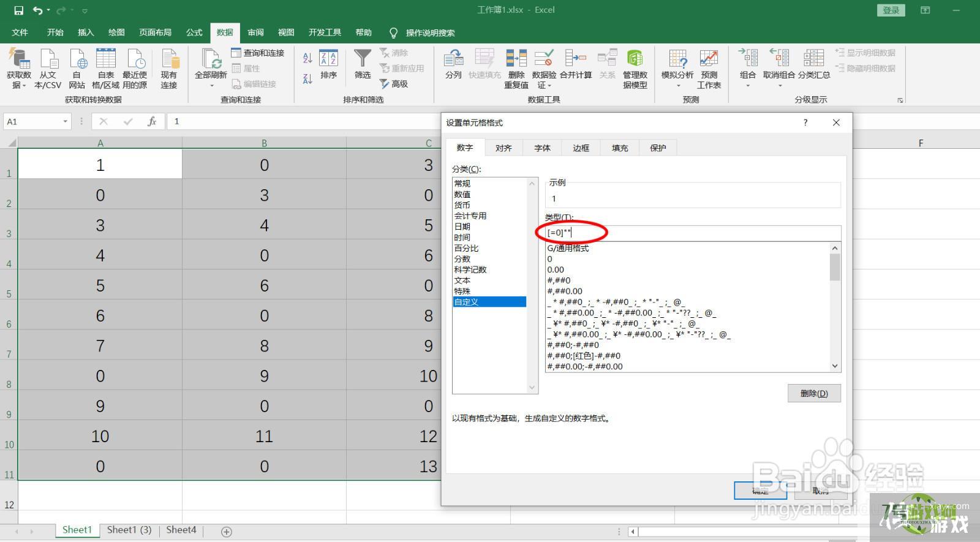Click format type list scroll-down arrow
This screenshot has width=980, height=542.
coord(835,366)
